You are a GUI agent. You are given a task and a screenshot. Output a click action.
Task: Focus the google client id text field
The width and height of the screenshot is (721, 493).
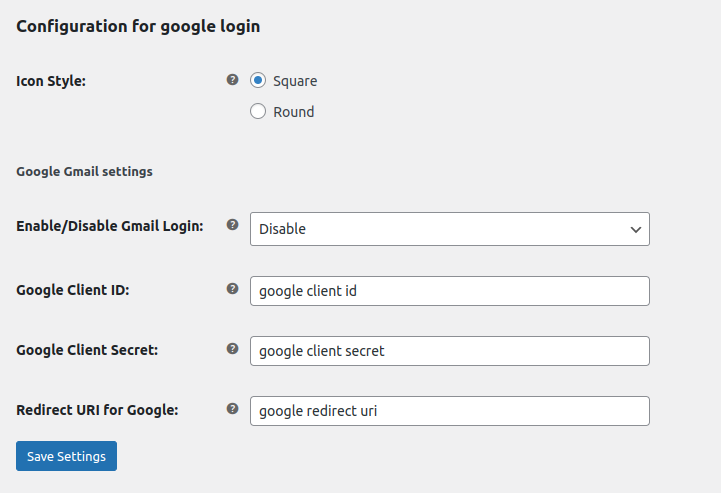tap(449, 291)
